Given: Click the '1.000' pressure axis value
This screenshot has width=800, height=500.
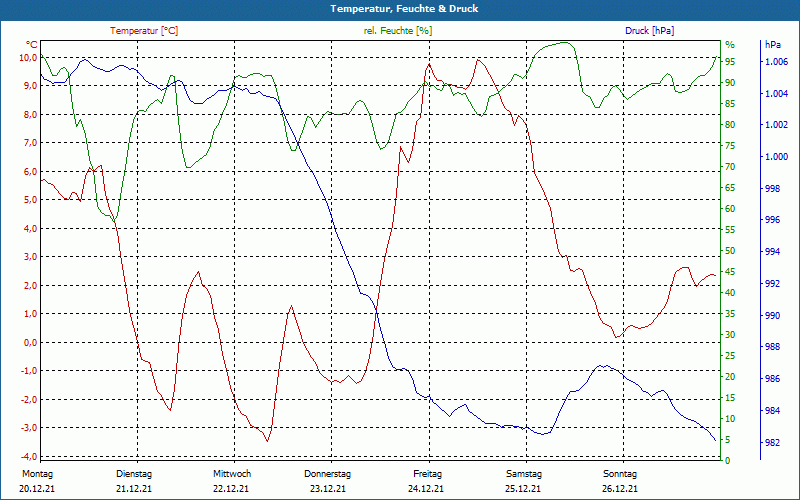Looking at the screenshot, I should point(777,157).
